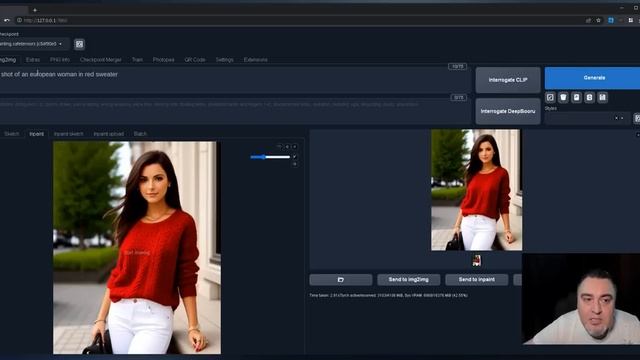Click the show extra networks card icon
Image resolution: width=640 pixels, height=360 pixels.
coord(576,97)
